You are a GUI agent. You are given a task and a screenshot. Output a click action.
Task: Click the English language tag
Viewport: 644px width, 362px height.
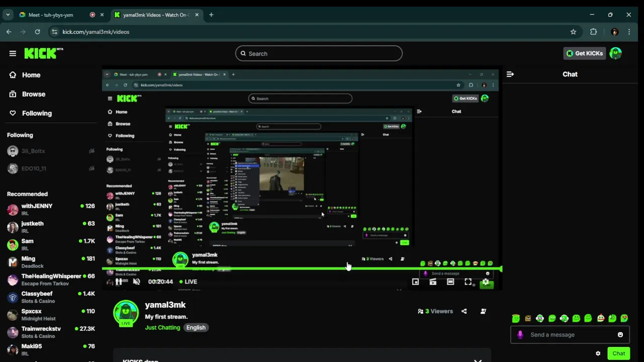[196, 327]
